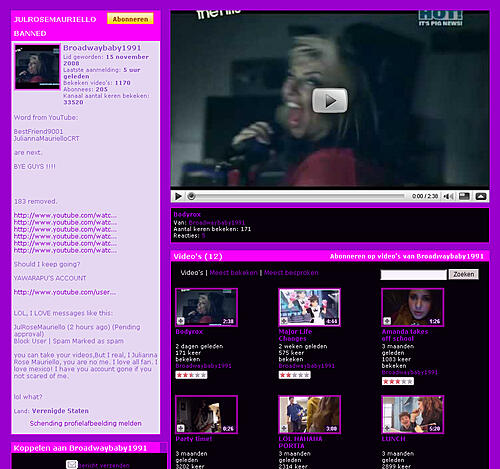The width and height of the screenshot is (500, 469).
Task: Add LOL HAHAHA PORTIA via plus icon
Action: coord(284,428)
